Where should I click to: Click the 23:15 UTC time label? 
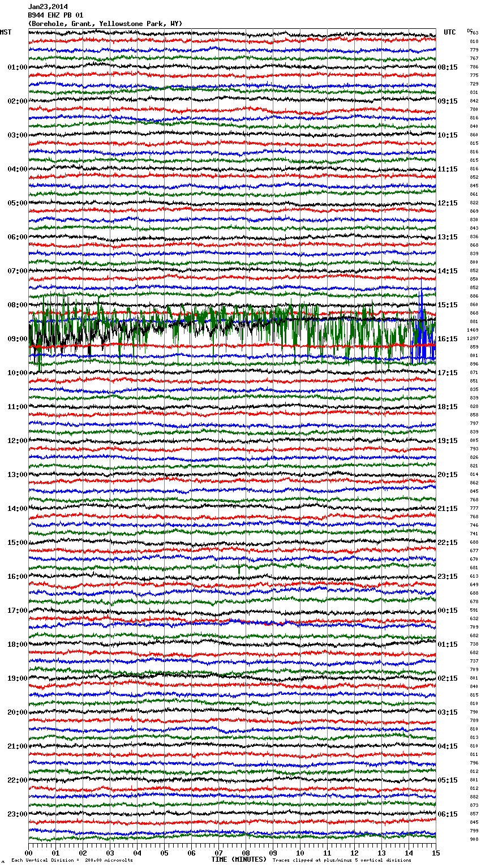448,577
